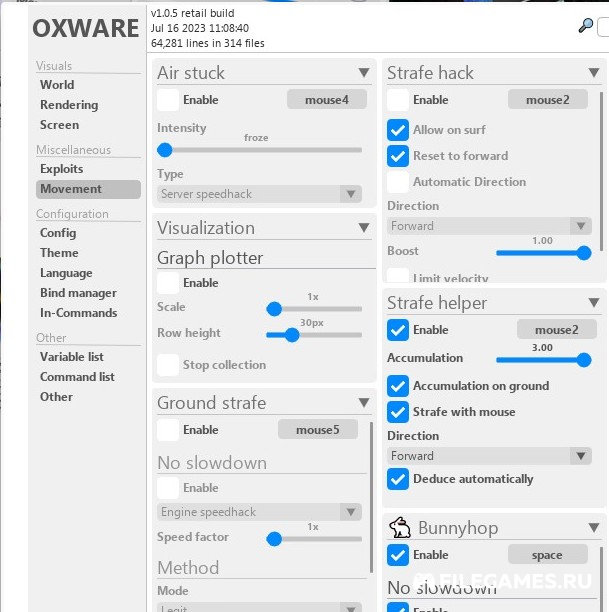Adjust the Air stuck Intensity slider

click(x=259, y=150)
